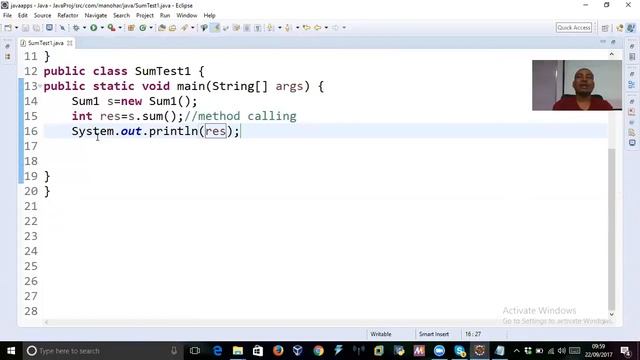Image resolution: width=640 pixels, height=360 pixels.
Task: Click the green Run button icon
Action: pos(93,28)
